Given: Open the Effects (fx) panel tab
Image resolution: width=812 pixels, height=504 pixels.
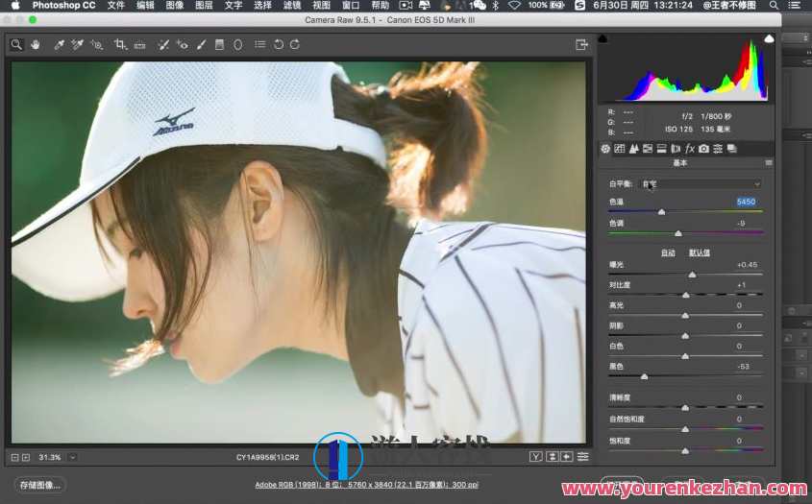Looking at the screenshot, I should click(690, 149).
